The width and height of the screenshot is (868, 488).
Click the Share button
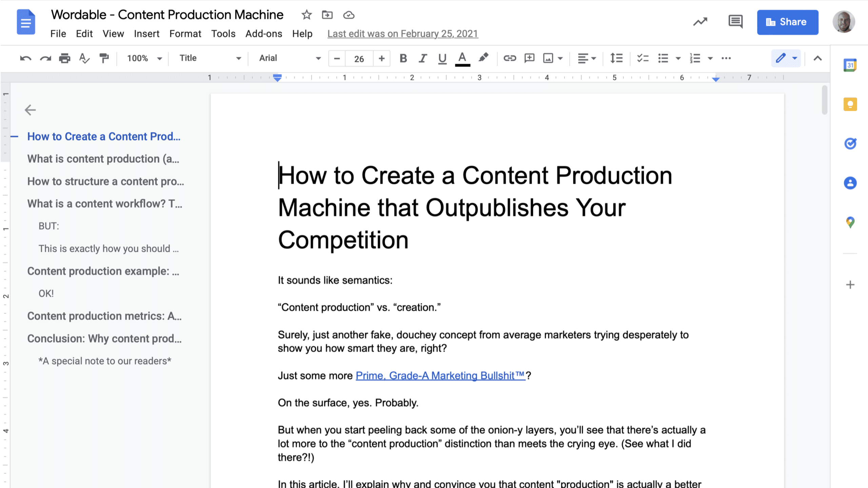pyautogui.click(x=788, y=22)
